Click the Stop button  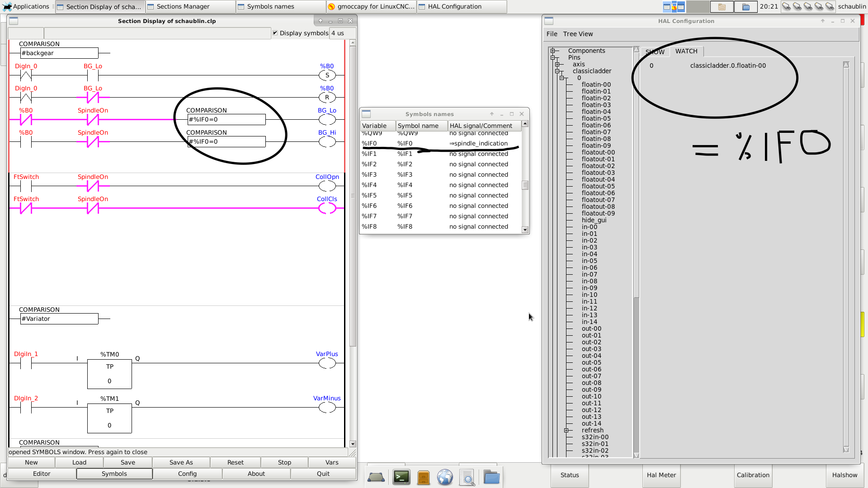pyautogui.click(x=284, y=462)
